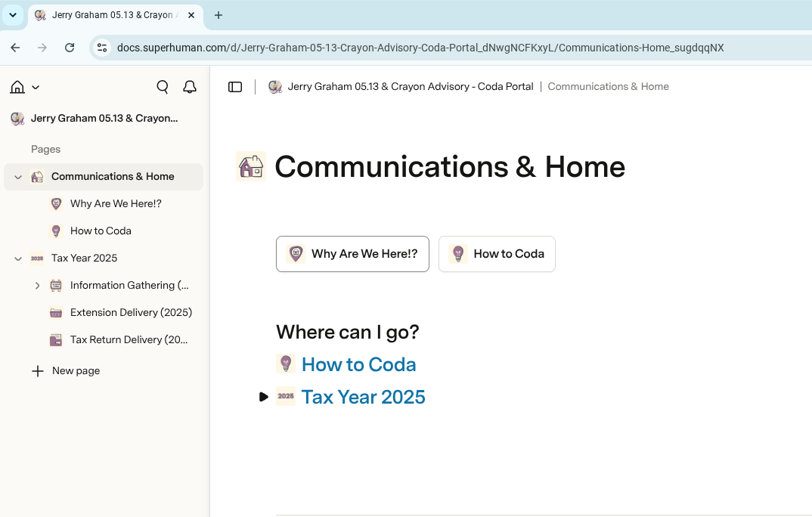Click the site information icon in address bar
812x517 pixels.
click(x=102, y=48)
